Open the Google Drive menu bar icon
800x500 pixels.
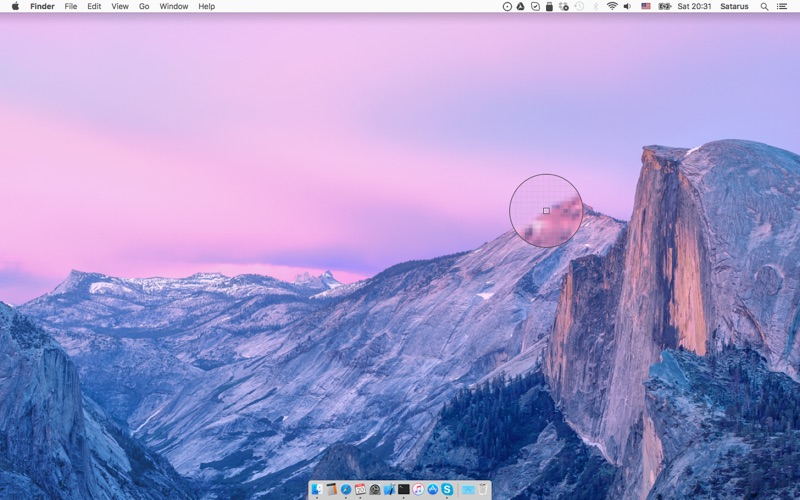point(520,7)
